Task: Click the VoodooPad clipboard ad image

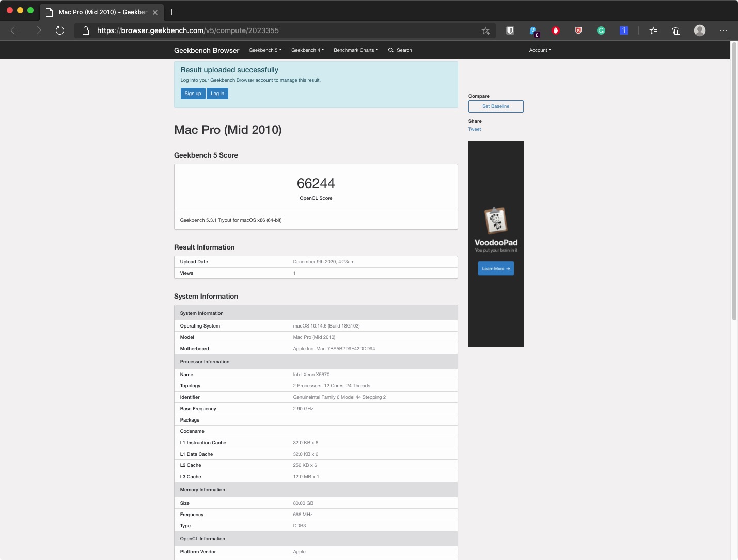Action: pyautogui.click(x=496, y=221)
